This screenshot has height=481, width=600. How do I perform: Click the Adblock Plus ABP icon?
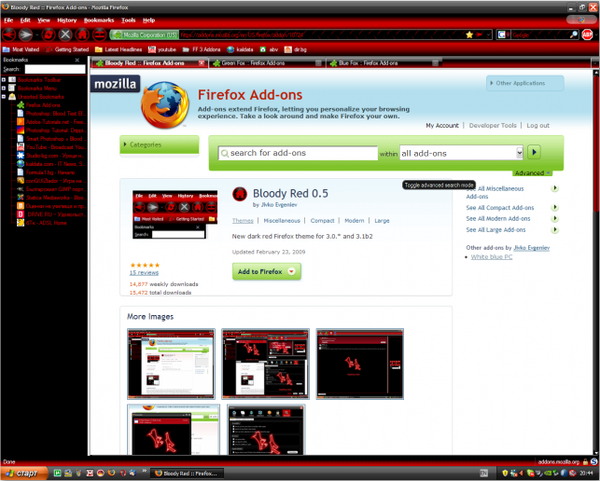click(x=587, y=35)
